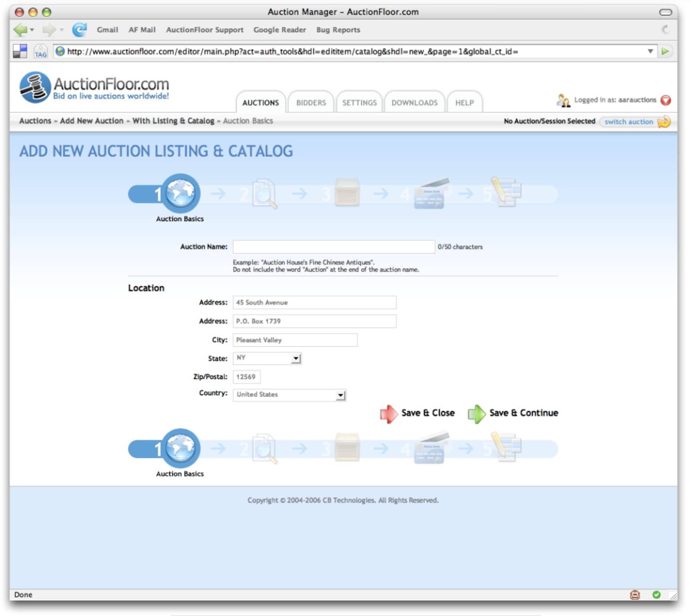Screen dimensions: 691x616
Task: Open the AuctionFloor Support bookmark
Action: pos(205,30)
